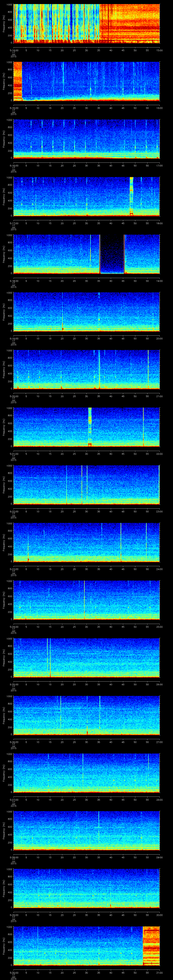Click the '15:00' end time label
The width and height of the screenshot is (173, 980).
pyautogui.click(x=160, y=50)
